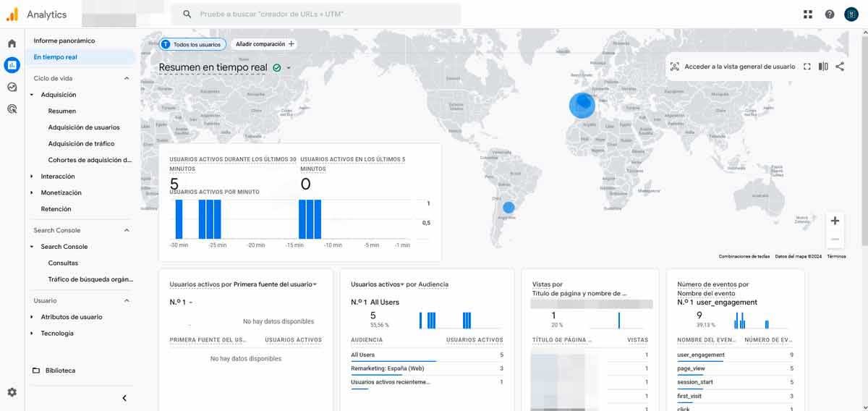Open the Help question mark icon

(830, 14)
